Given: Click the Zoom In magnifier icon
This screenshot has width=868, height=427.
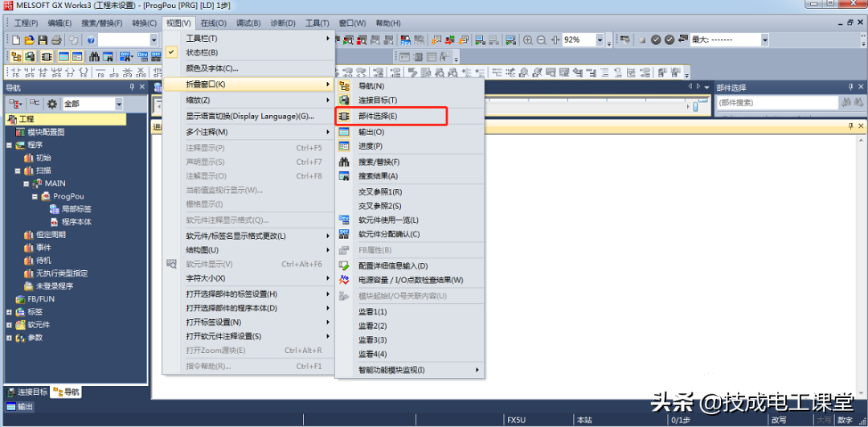Looking at the screenshot, I should tap(528, 39).
